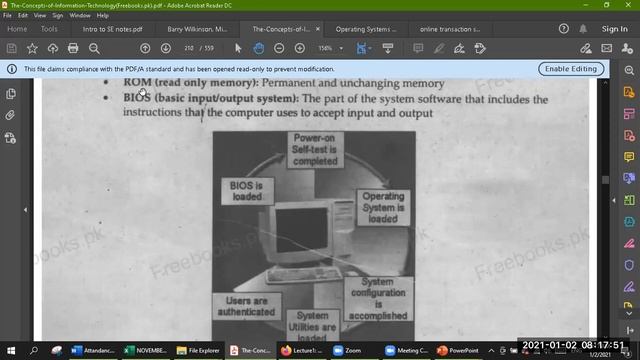Select the Highlight text pen tool
The height and width of the screenshot is (360, 640).
[x=439, y=49]
